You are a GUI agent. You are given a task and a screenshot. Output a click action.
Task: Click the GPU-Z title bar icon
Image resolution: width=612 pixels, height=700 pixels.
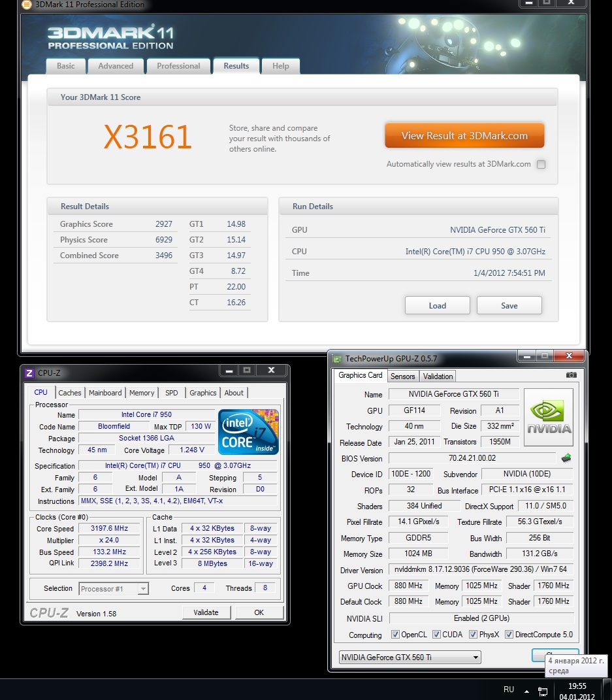337,358
